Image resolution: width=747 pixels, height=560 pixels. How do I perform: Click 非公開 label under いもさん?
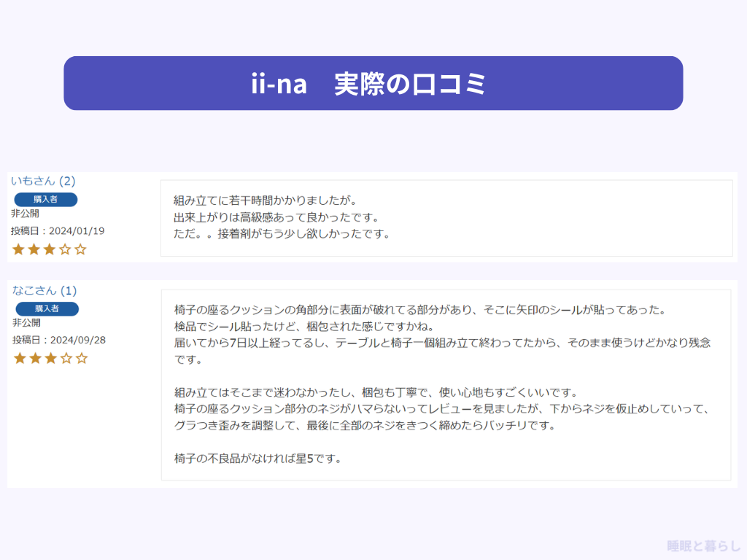click(x=26, y=214)
